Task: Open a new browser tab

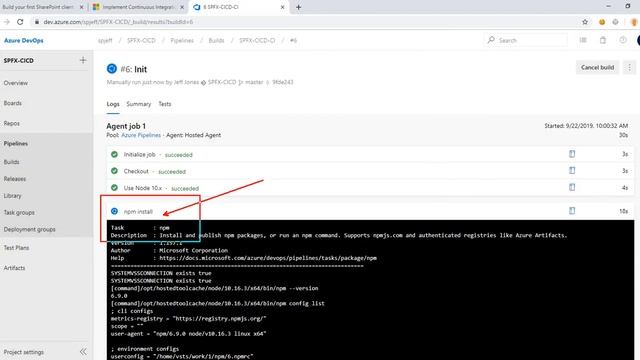Action: [298, 7]
